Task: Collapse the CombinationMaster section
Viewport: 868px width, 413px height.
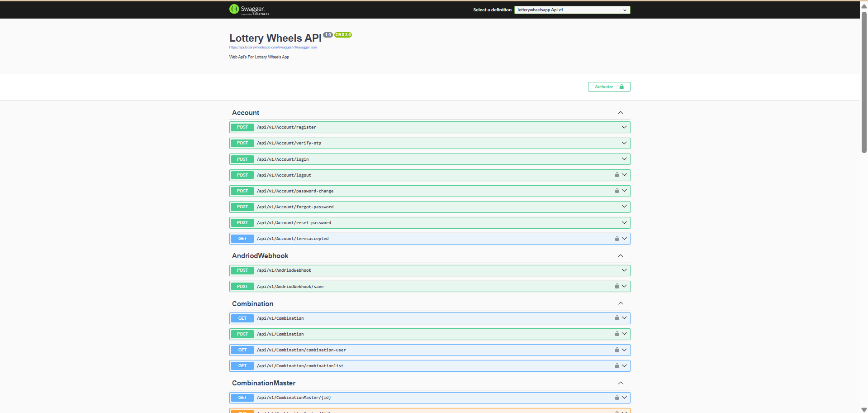Action: [621, 383]
